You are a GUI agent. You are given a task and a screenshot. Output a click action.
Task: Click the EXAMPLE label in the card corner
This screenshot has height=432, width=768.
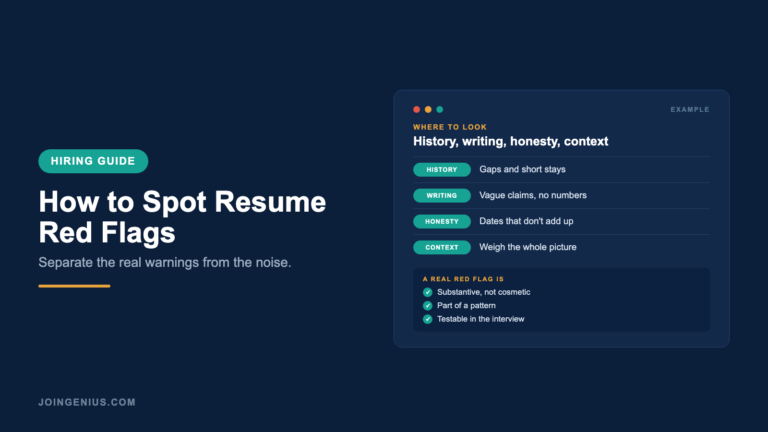pos(690,110)
